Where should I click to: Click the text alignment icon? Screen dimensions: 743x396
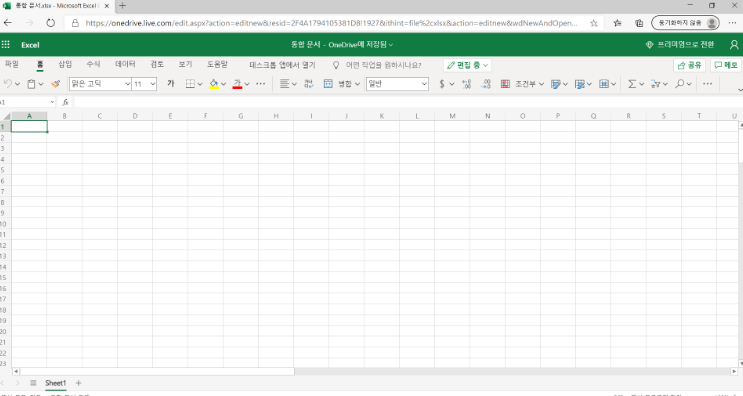(x=284, y=84)
